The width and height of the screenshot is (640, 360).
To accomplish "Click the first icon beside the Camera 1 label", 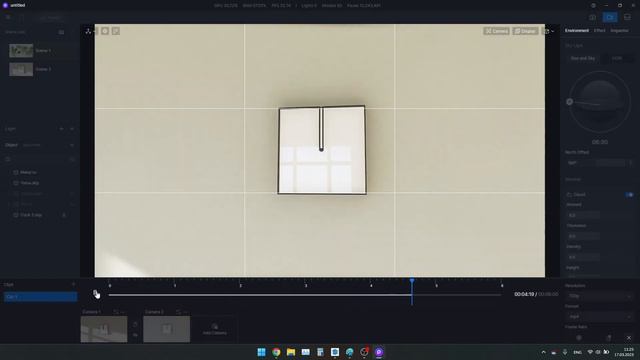I will pos(116,312).
